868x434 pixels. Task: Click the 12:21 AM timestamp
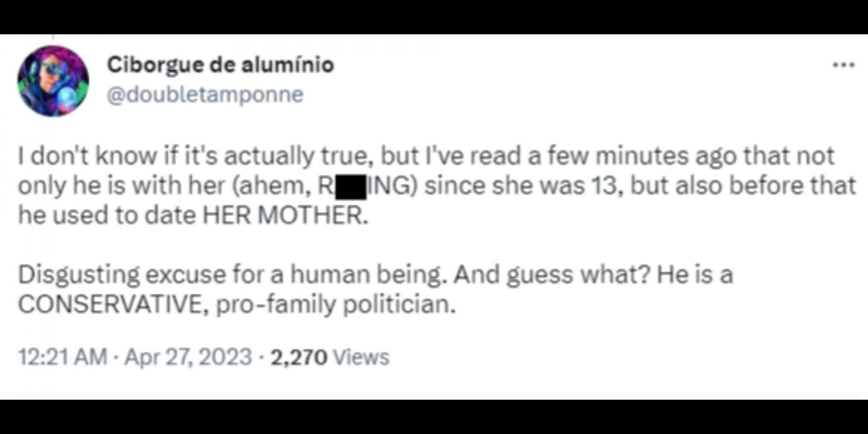click(x=62, y=357)
